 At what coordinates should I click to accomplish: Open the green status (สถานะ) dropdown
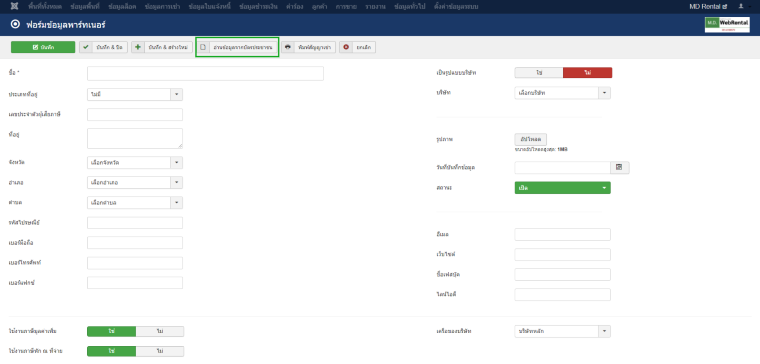pos(563,188)
